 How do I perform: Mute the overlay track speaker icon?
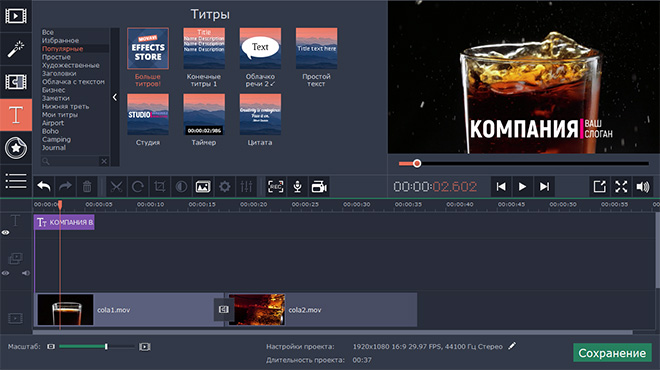pyautogui.click(x=26, y=273)
